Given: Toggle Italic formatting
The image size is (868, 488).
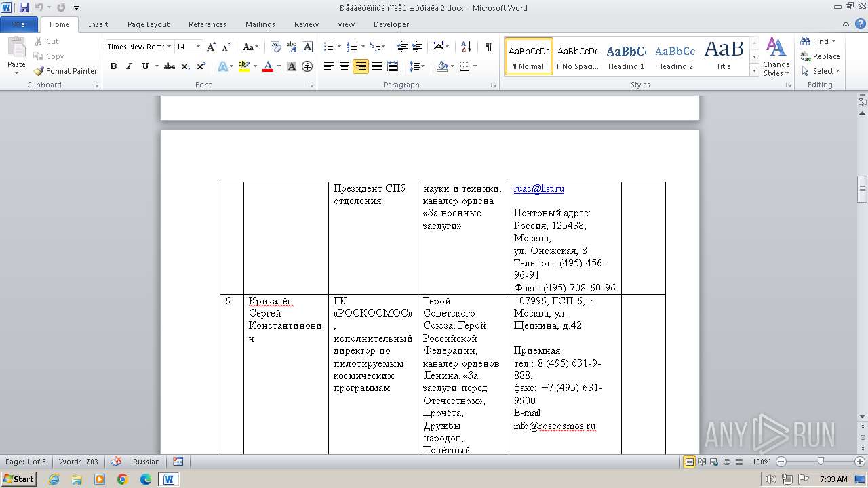Looking at the screenshot, I should coord(129,66).
